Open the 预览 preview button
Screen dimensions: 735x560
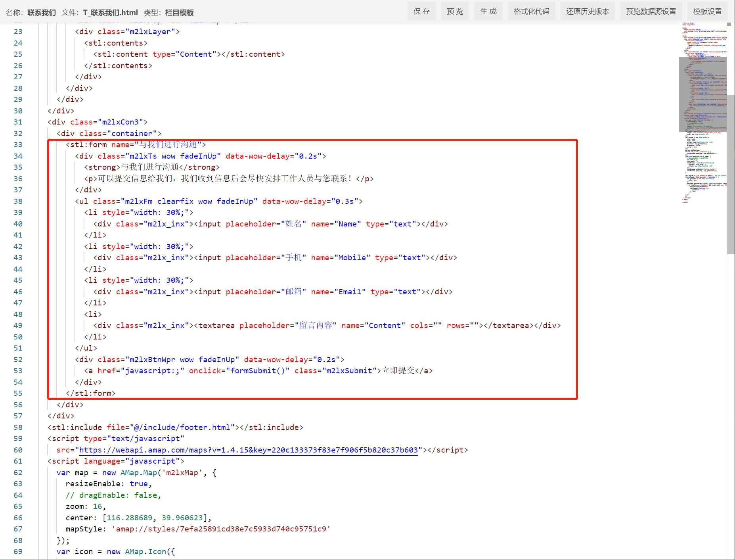pyautogui.click(x=455, y=12)
